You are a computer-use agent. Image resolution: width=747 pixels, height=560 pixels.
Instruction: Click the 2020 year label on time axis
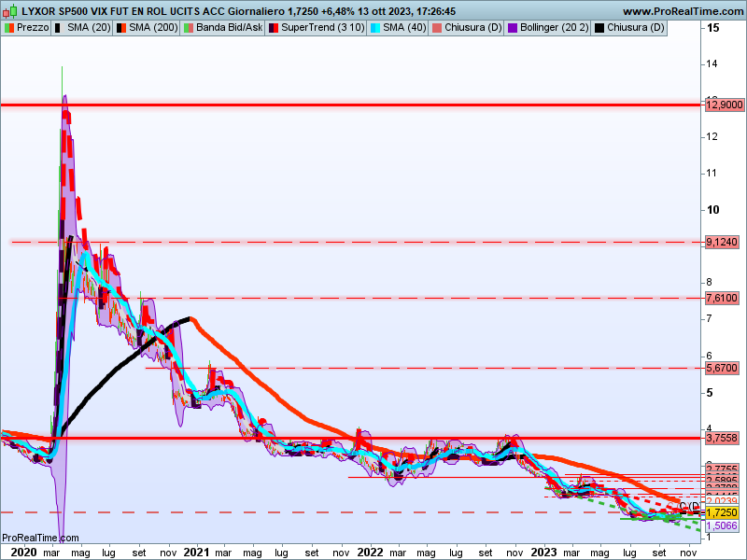pos(23,552)
